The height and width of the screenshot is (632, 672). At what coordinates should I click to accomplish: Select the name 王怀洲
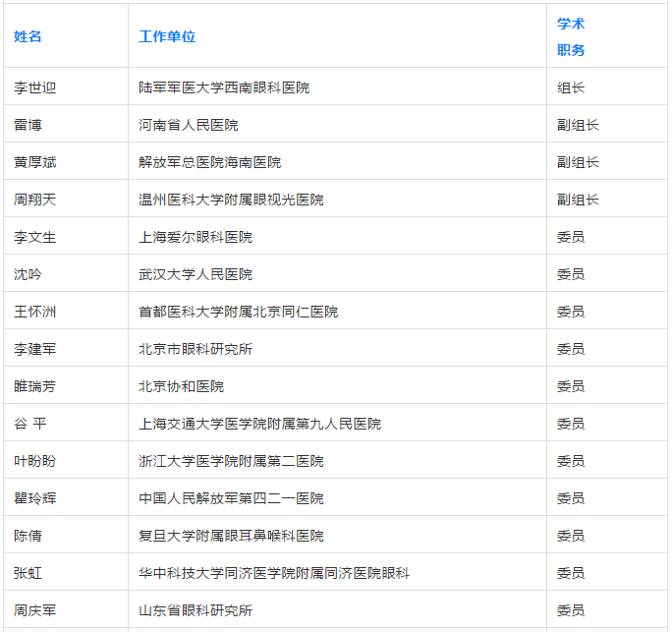pos(34,312)
